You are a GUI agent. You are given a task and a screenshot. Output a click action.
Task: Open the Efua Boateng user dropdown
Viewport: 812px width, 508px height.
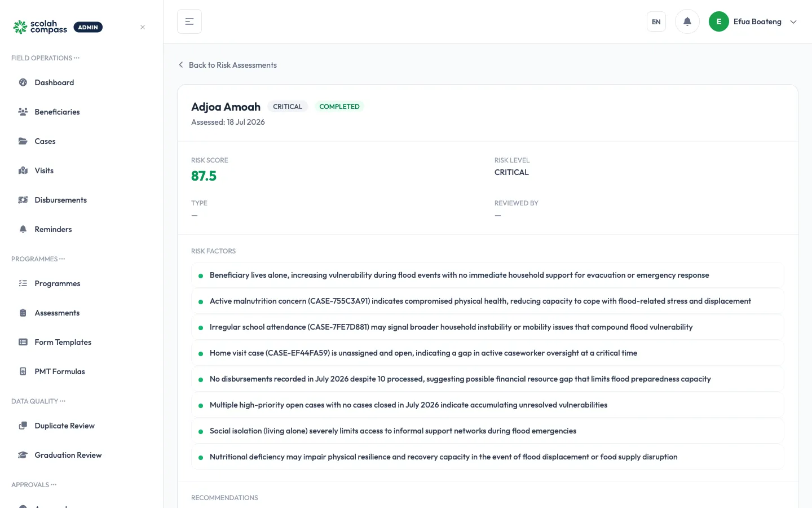(x=753, y=21)
